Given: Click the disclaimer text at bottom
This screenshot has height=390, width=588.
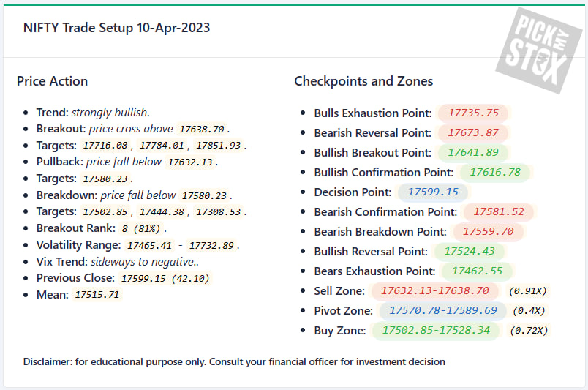Looking at the screenshot, I should pyautogui.click(x=234, y=362).
